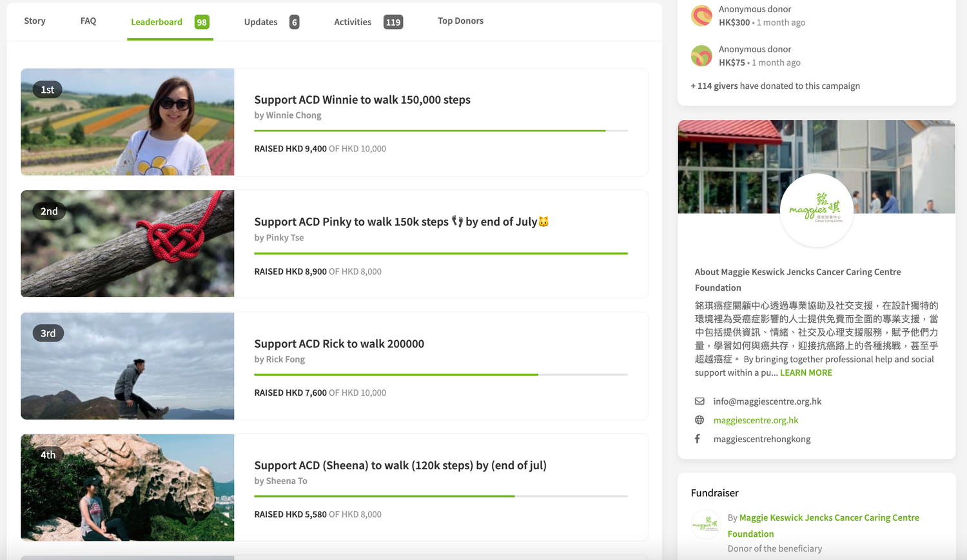Click Pinky Tse's fundraising progress bar

click(x=441, y=253)
